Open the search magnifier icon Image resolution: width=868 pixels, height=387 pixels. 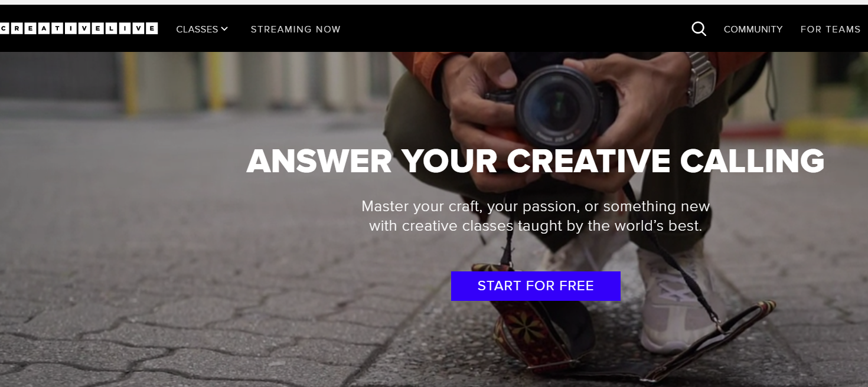pos(699,29)
